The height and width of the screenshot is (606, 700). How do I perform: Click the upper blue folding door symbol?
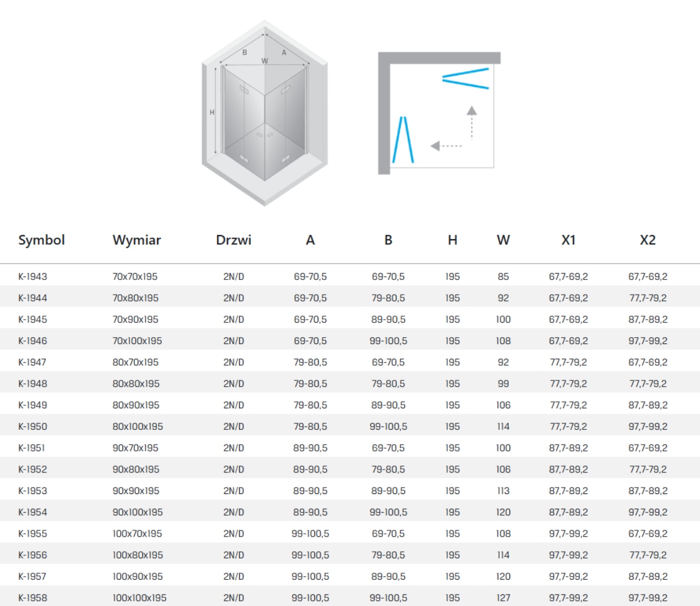pos(466,79)
